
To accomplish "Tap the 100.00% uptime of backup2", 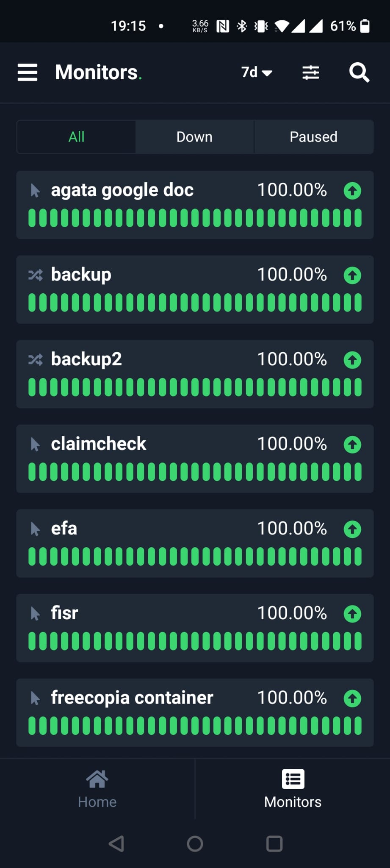I will pos(292,359).
